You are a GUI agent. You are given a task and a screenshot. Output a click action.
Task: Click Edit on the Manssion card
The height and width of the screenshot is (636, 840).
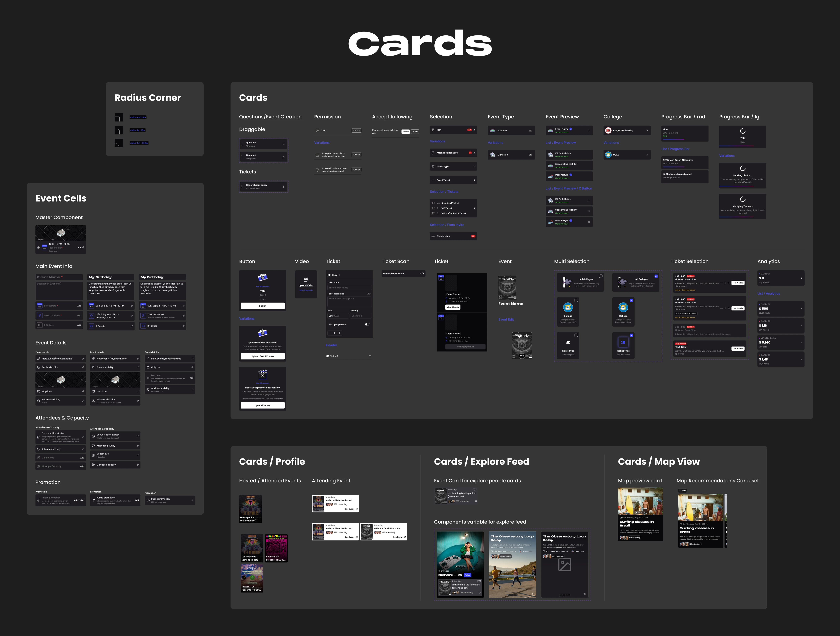click(530, 155)
